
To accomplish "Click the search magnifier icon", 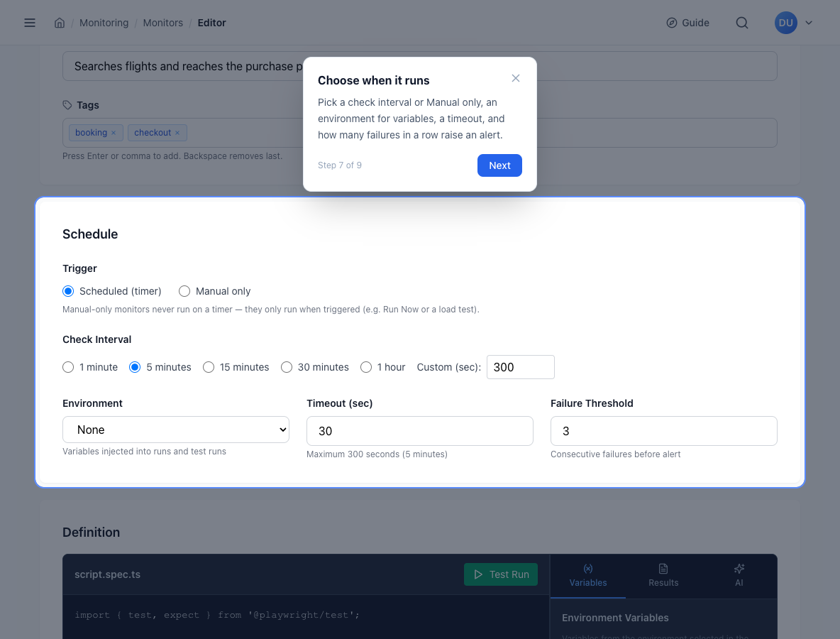I will click(x=742, y=23).
